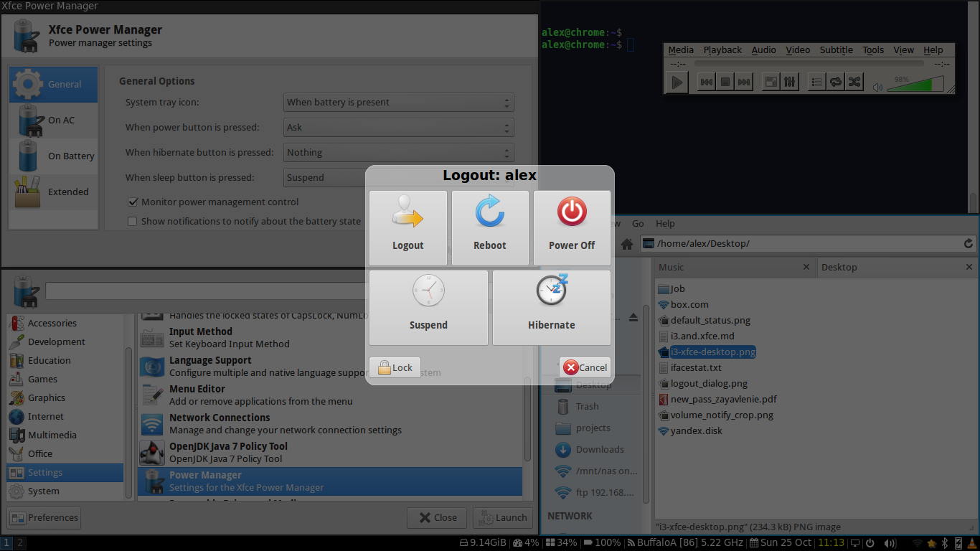Toggle shuffle in VLC player
This screenshot has width=980, height=551.
tap(854, 83)
